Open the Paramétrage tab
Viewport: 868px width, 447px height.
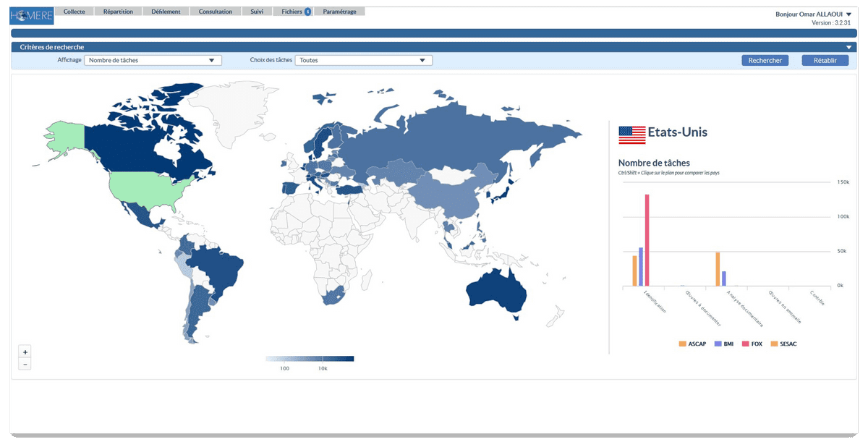point(339,12)
